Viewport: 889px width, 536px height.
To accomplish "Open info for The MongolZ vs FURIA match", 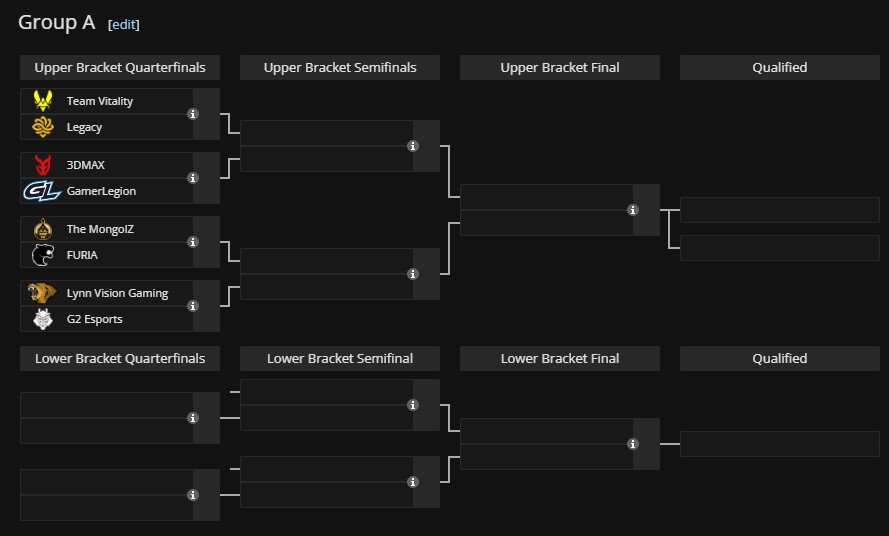I will point(193,242).
